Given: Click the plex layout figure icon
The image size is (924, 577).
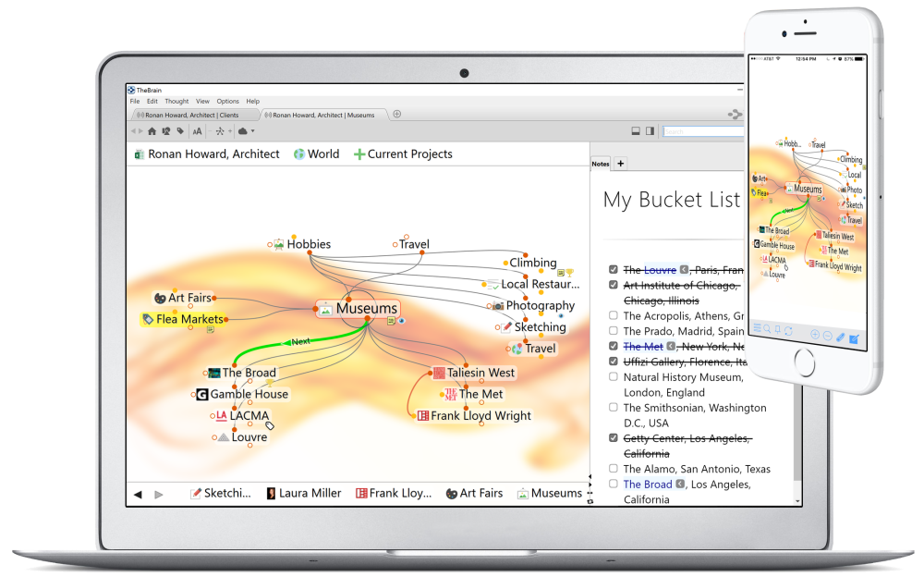Looking at the screenshot, I should [x=220, y=131].
